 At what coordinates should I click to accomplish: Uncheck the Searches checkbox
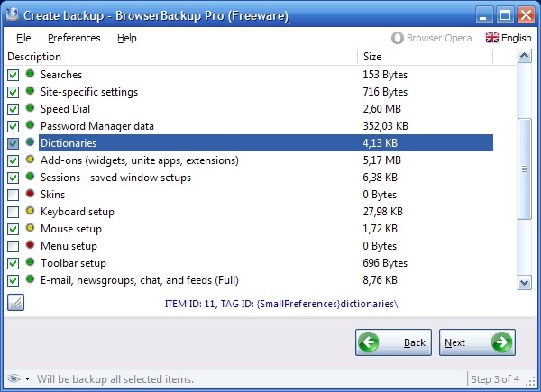tap(14, 75)
